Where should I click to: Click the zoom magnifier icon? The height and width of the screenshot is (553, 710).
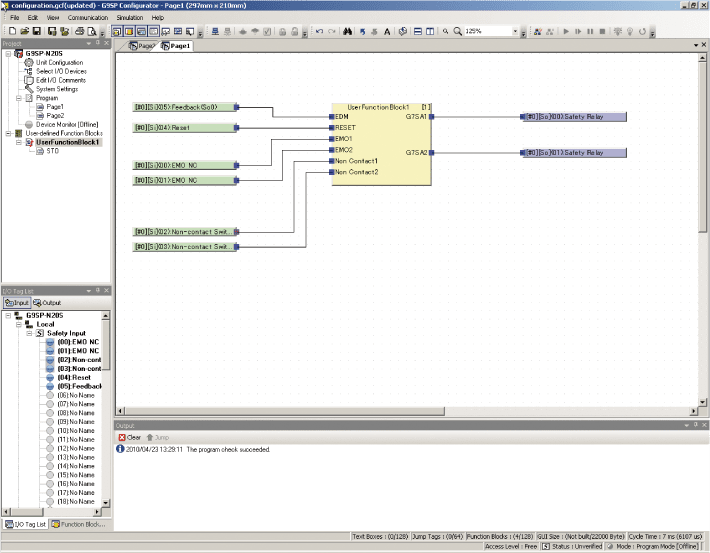[457, 32]
